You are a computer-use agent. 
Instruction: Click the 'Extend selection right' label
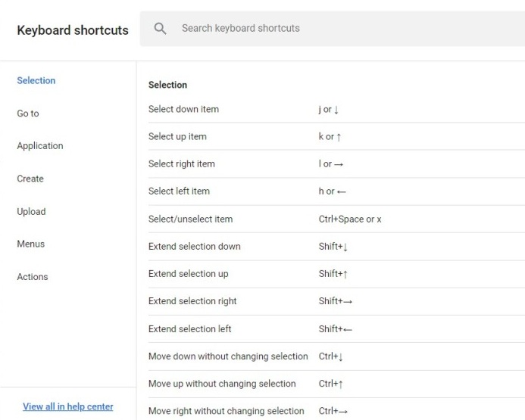click(192, 301)
